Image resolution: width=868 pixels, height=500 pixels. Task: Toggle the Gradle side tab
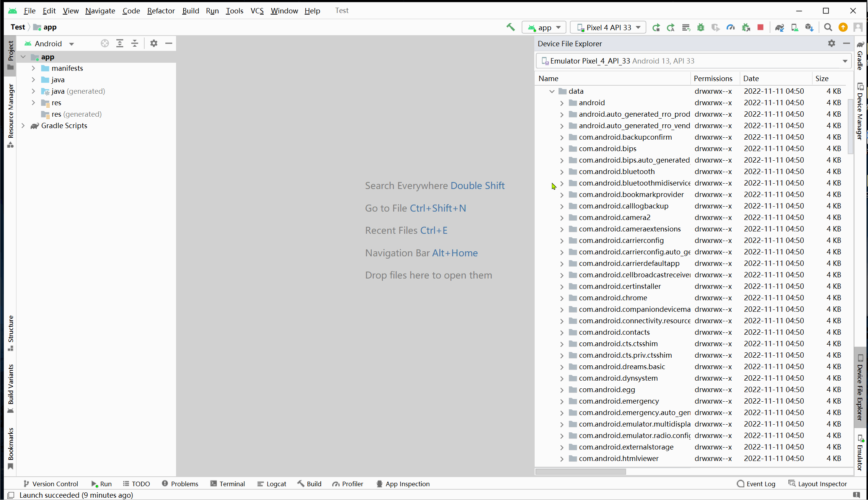(860, 56)
